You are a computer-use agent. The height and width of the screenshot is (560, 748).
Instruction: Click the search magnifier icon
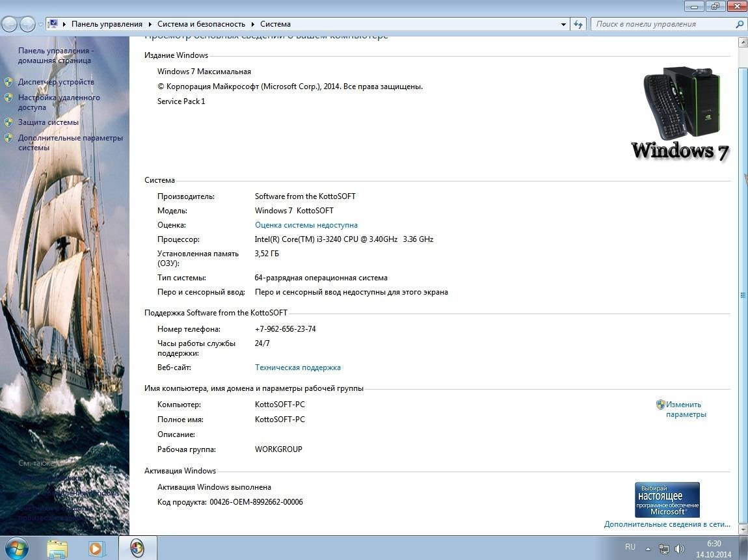pyautogui.click(x=740, y=24)
